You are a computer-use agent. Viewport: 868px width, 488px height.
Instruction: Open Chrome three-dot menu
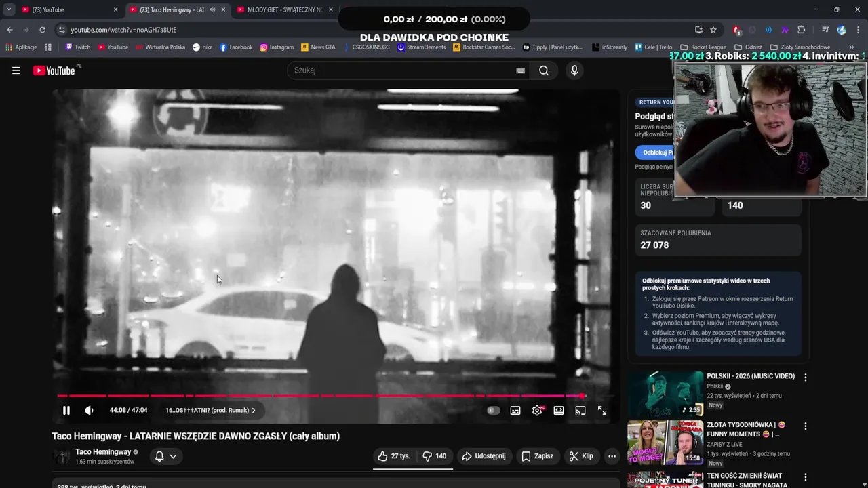click(x=859, y=30)
